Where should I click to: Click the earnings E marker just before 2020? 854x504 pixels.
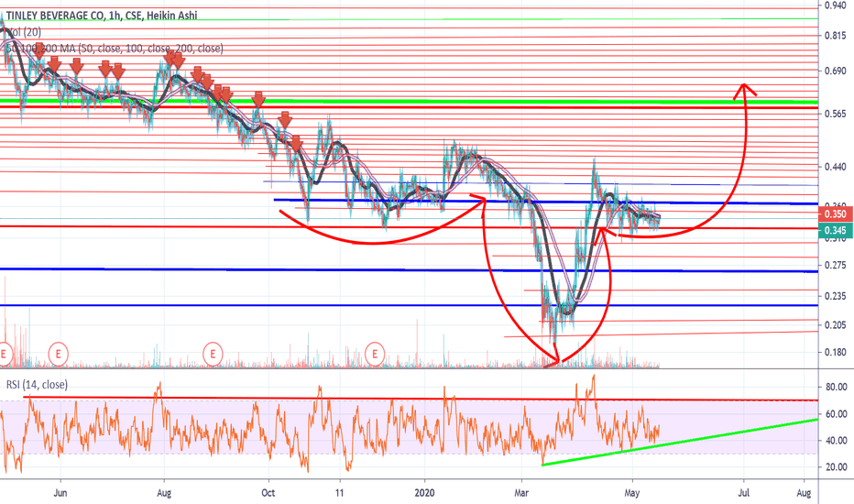pos(374,354)
